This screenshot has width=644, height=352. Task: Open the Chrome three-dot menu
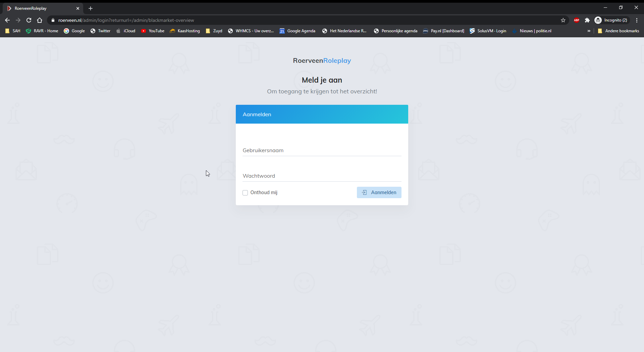point(637,20)
